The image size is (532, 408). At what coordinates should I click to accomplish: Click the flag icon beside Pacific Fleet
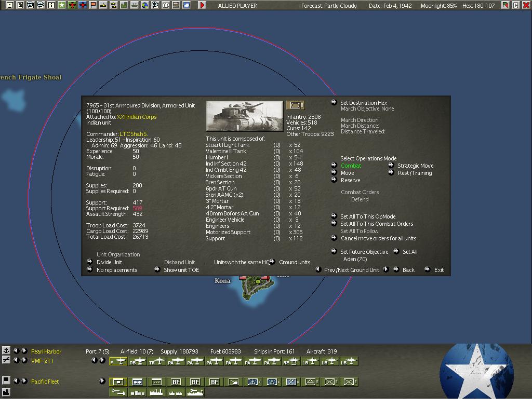[x=6, y=380]
